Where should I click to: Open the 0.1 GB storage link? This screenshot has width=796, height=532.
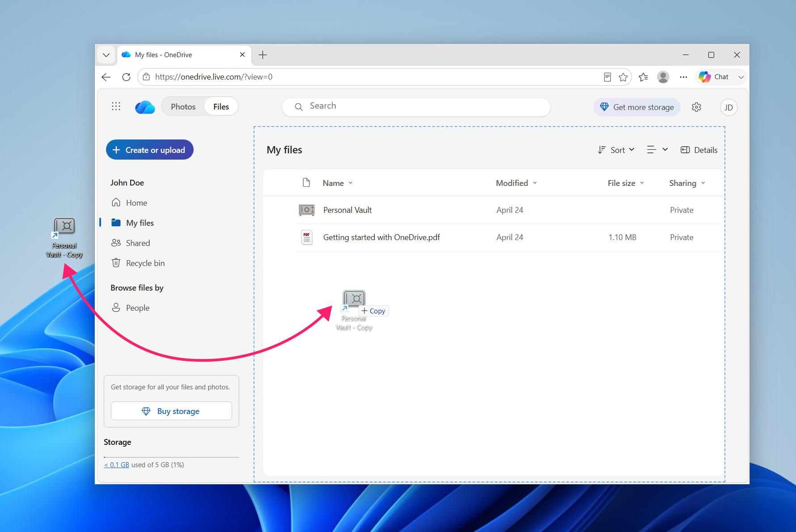tap(117, 465)
